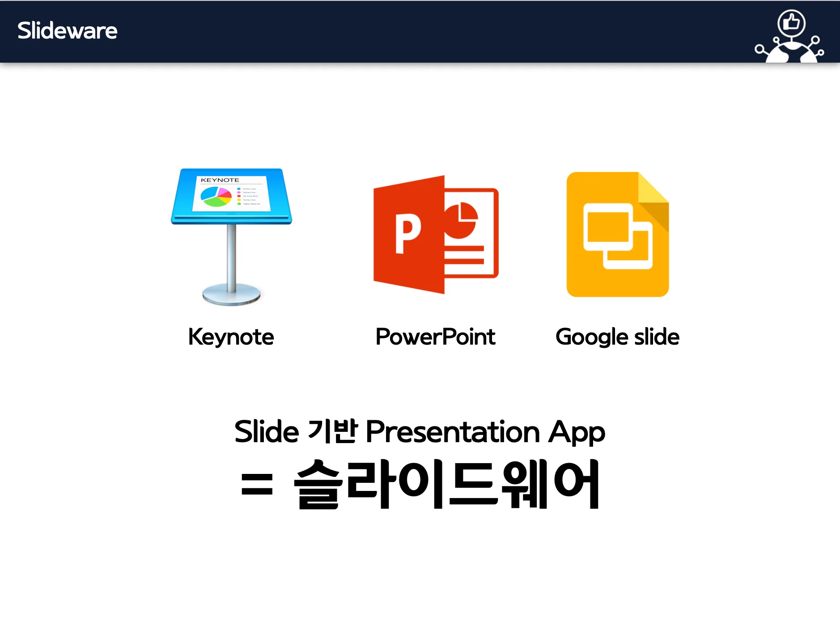The image size is (840, 631).
Task: Click the thumbs-up logo in header
Action: point(789,36)
